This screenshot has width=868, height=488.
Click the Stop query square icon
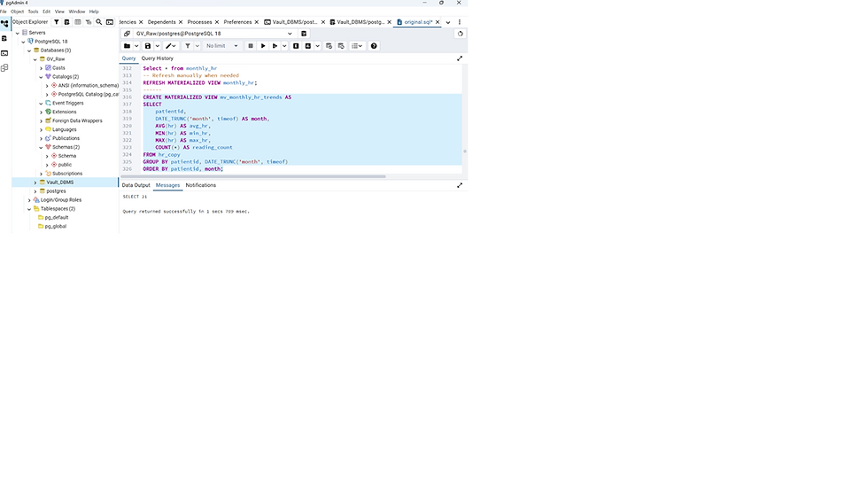251,46
